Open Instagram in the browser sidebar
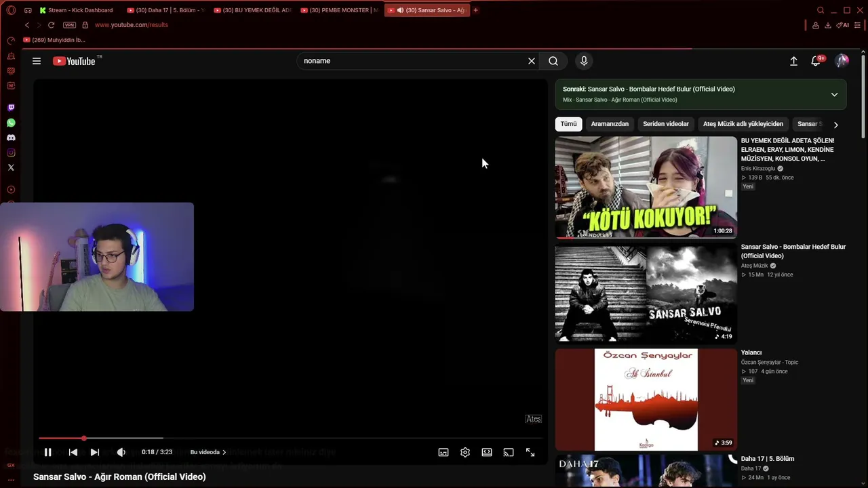Screen dimensions: 868x488 tap(11, 152)
